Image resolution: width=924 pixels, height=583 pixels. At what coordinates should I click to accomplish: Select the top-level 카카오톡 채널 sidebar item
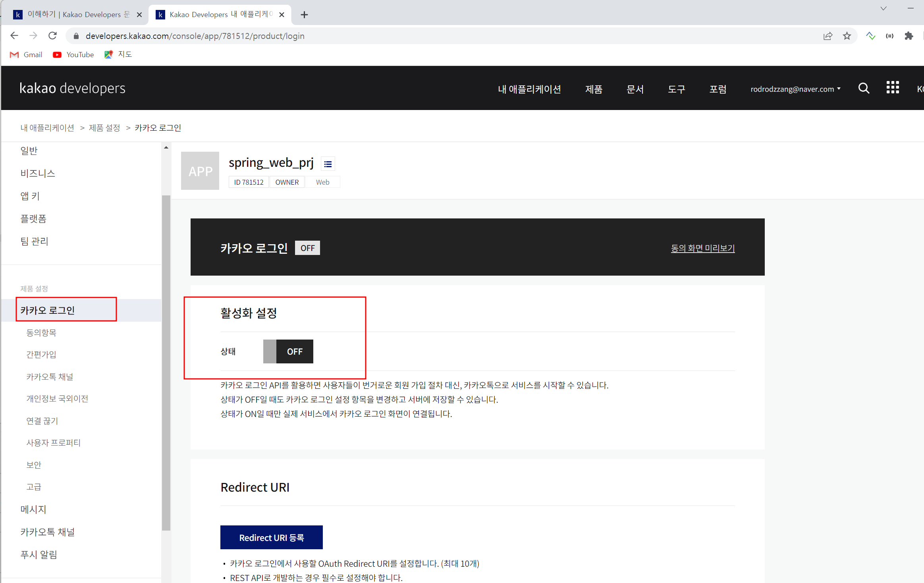(48, 532)
